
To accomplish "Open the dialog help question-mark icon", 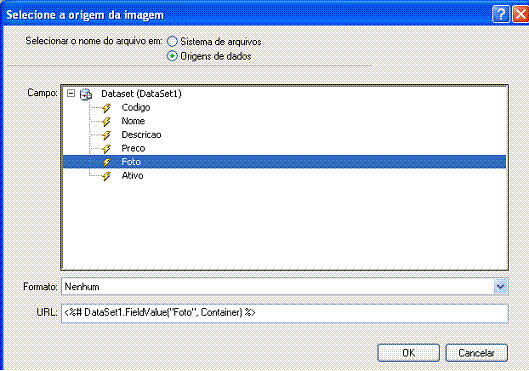I will pos(501,14).
